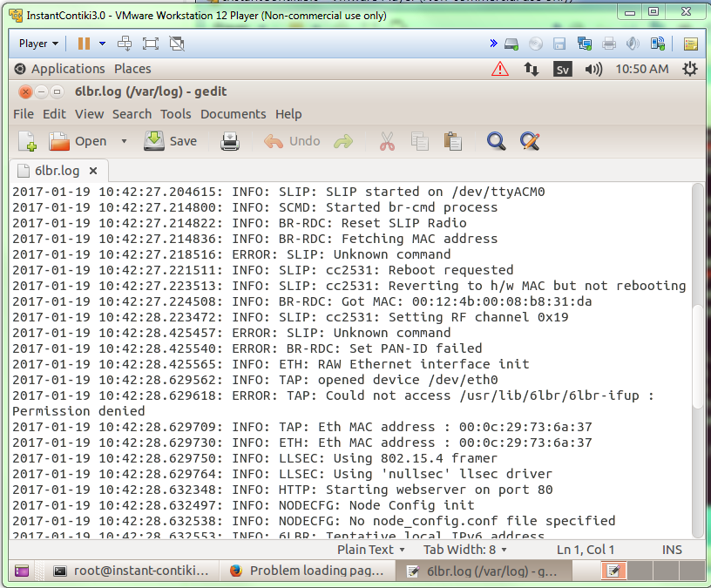
Task: Copy selection with the copy icon
Action: pos(419,141)
